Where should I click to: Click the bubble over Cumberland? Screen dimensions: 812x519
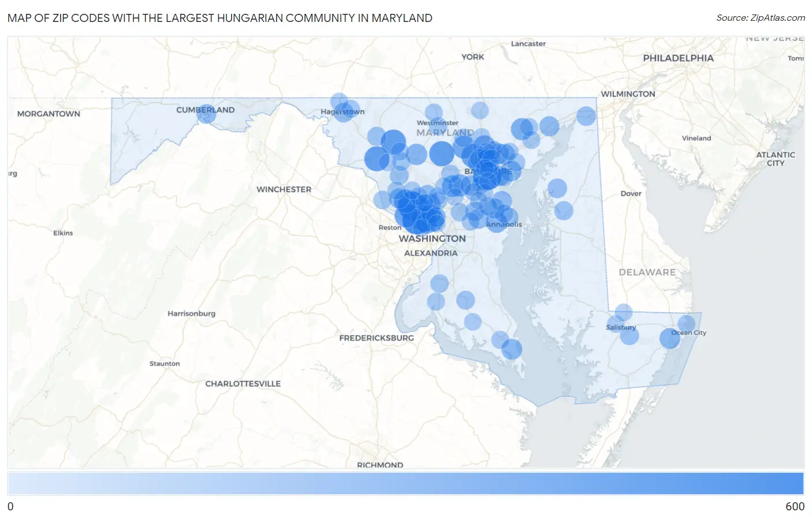[206, 114]
